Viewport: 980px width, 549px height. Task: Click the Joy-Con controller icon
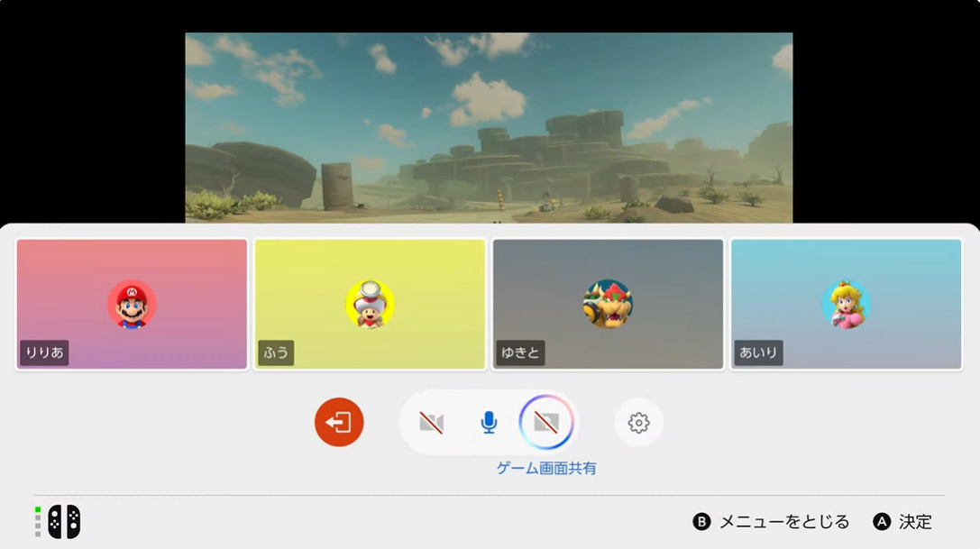click(x=63, y=521)
